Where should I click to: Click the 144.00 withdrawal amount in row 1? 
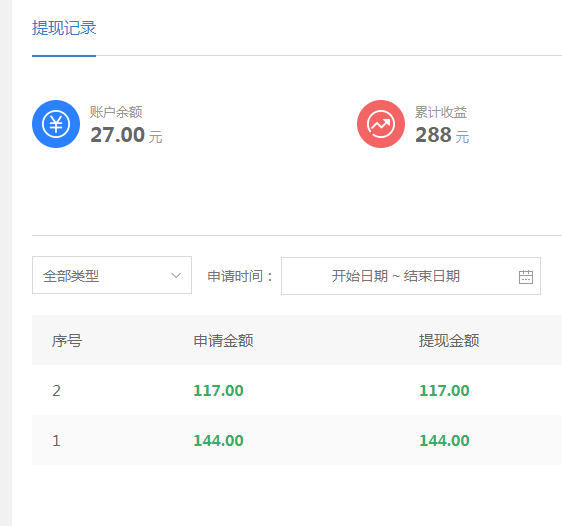tap(444, 441)
